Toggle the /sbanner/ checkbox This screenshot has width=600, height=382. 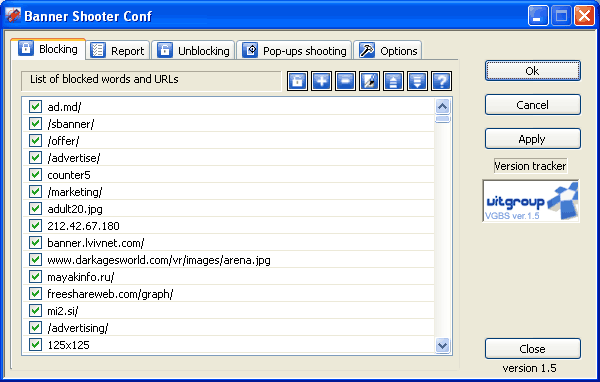click(x=35, y=124)
